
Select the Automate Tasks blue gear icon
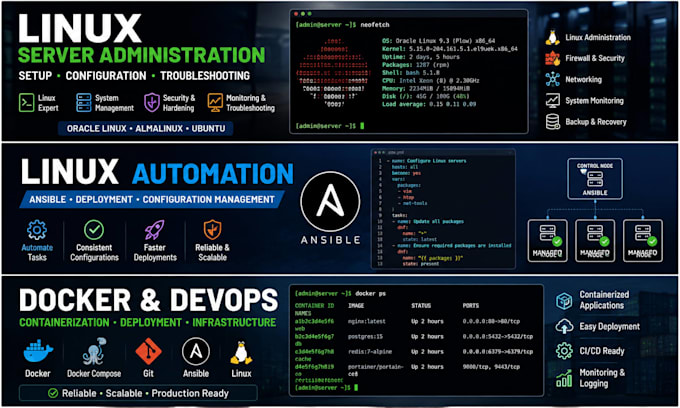[37, 230]
